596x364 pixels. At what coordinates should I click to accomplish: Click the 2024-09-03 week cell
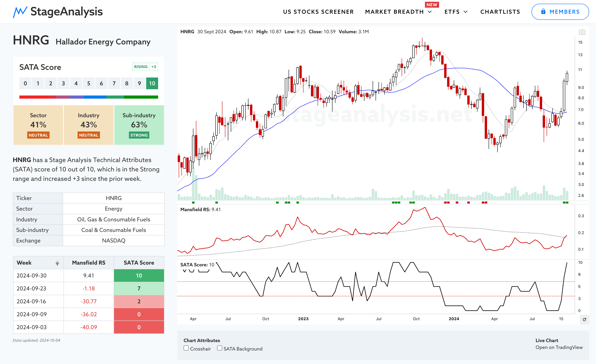tap(38, 327)
